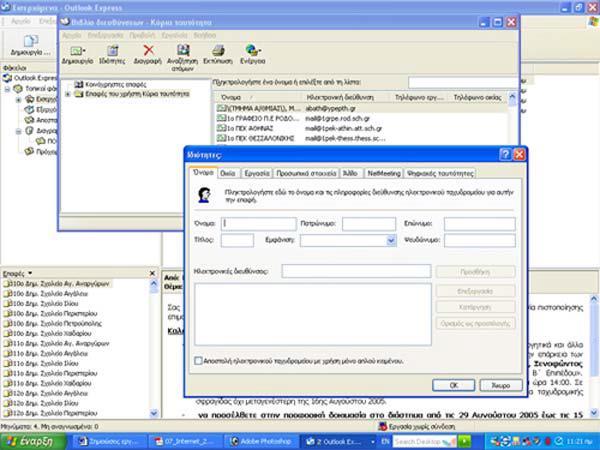Open the Εισερχόμενα inbox folder icon

[29, 99]
